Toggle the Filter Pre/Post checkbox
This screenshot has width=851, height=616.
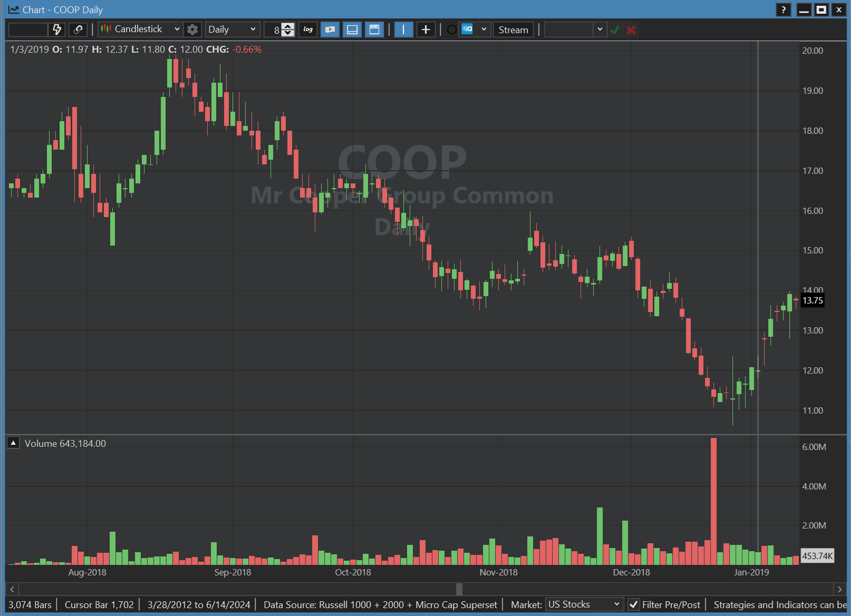(634, 604)
